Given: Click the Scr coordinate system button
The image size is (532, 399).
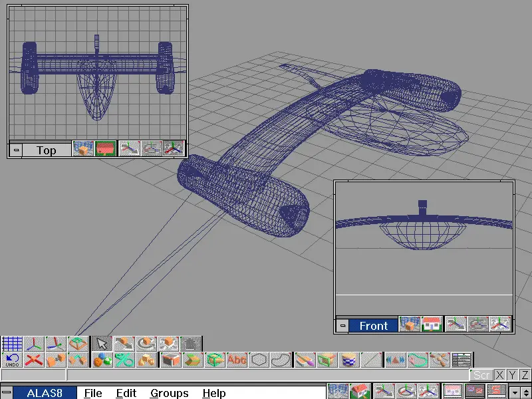Looking at the screenshot, I should (481, 375).
